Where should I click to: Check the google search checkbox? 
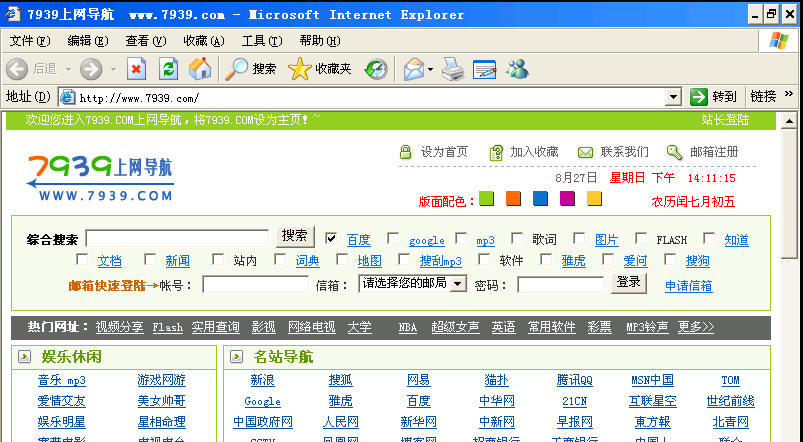click(x=393, y=238)
